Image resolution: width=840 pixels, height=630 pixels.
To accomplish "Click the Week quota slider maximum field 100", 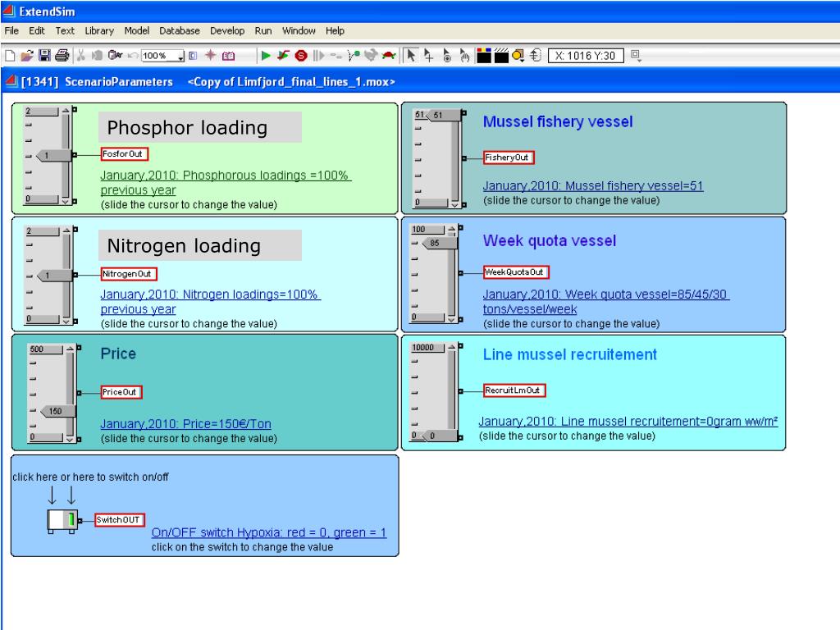I will (x=427, y=230).
